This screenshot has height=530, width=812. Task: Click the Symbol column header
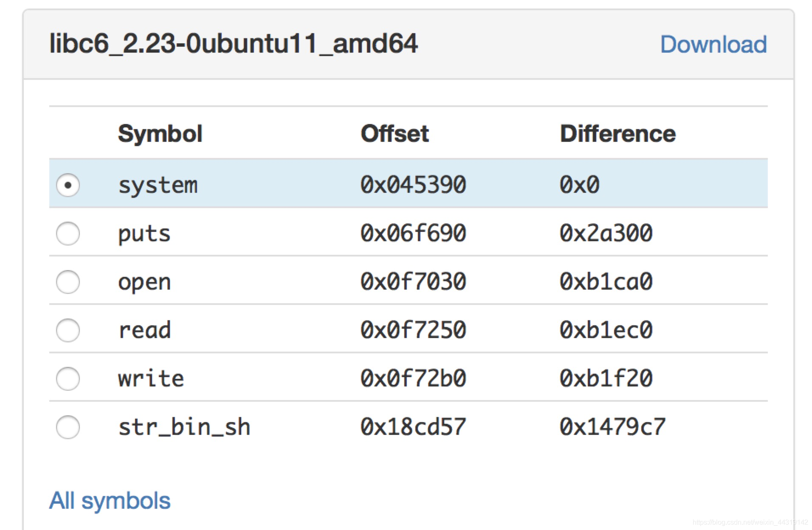[160, 134]
